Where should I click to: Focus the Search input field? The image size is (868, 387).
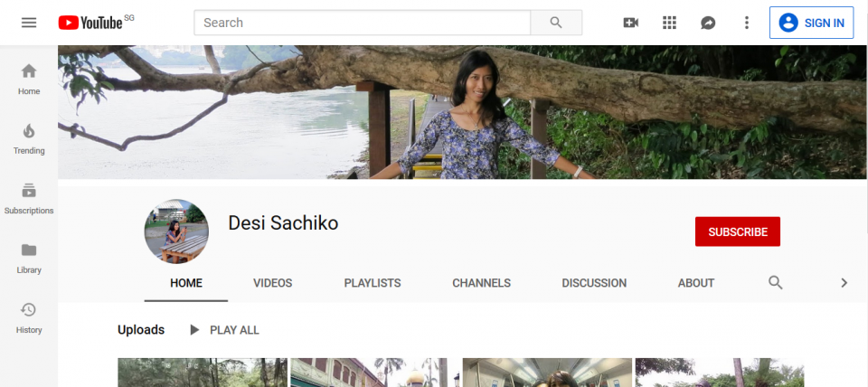[362, 23]
